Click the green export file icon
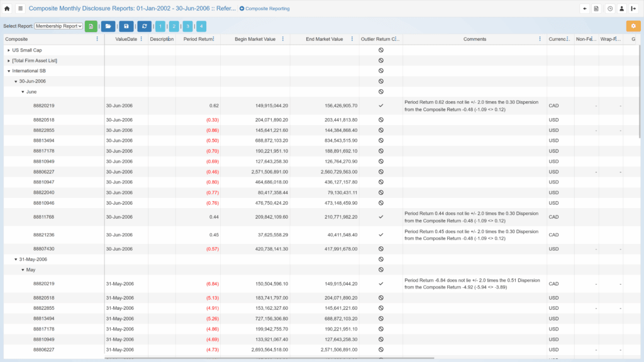The height and width of the screenshot is (362, 644). click(91, 26)
